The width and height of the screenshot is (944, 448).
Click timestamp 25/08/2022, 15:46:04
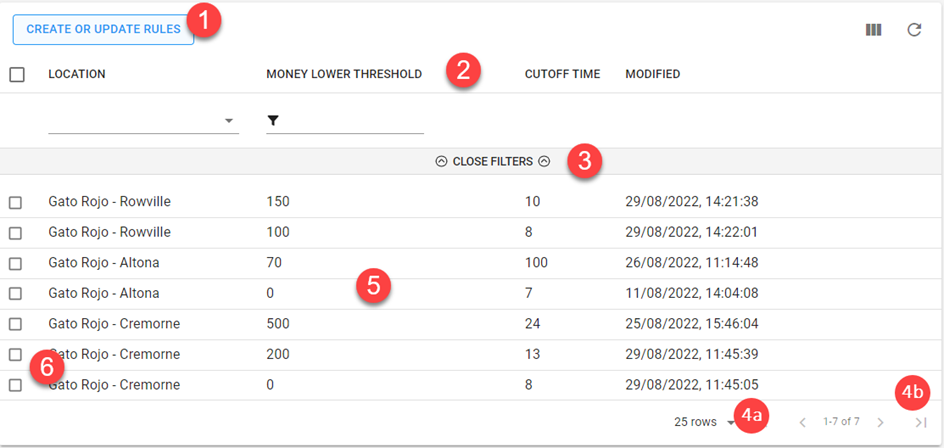point(691,324)
